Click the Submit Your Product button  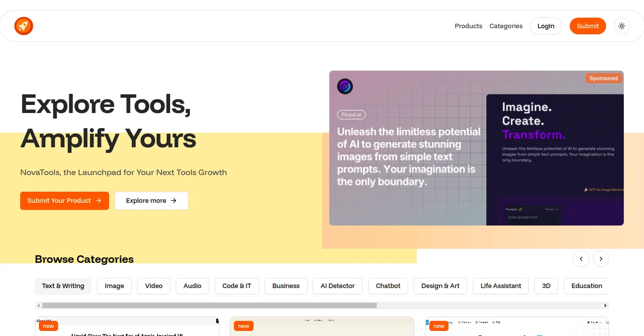(x=64, y=200)
